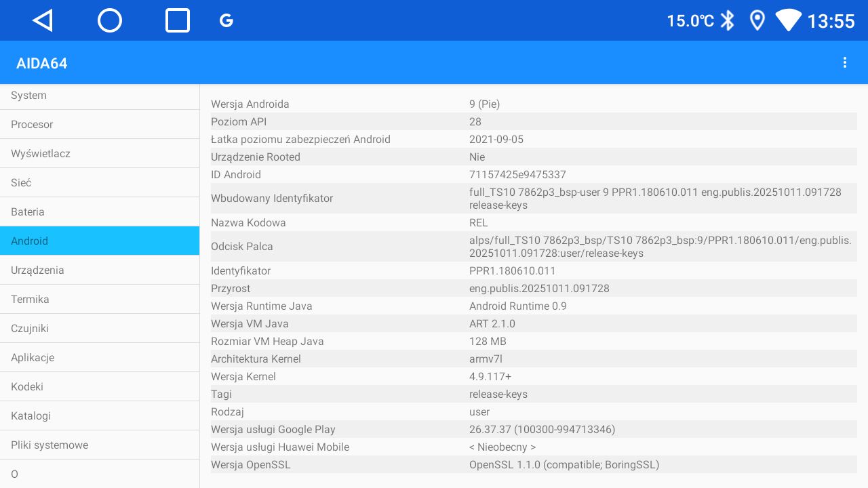Open the Aplikacje category
Image resolution: width=868 pixels, height=488 pixels.
[x=100, y=357]
